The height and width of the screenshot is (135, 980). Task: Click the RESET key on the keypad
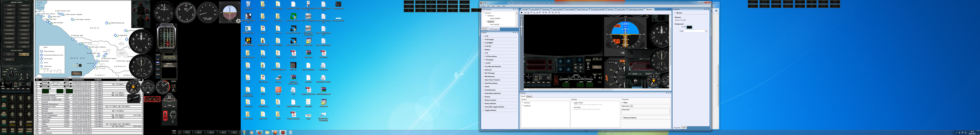click(29, 123)
